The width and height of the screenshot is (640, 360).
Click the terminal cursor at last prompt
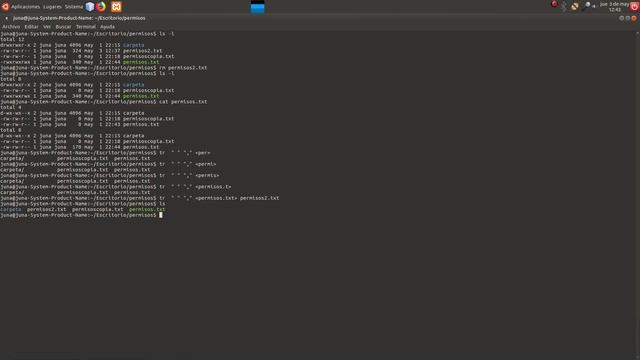pyautogui.click(x=161, y=215)
